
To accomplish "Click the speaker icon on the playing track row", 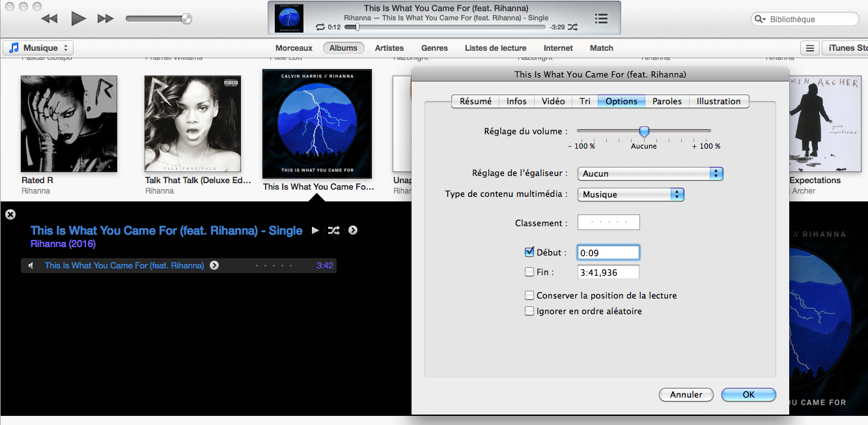I will [x=31, y=265].
